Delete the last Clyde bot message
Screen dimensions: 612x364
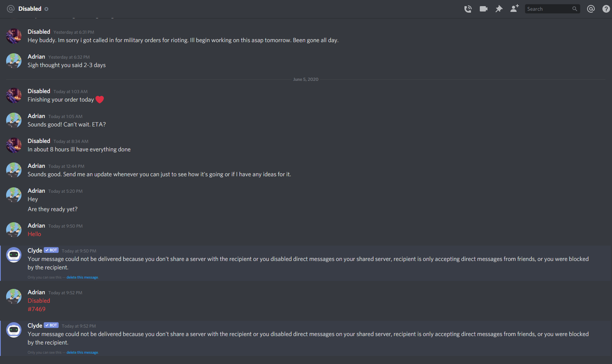[82, 353]
